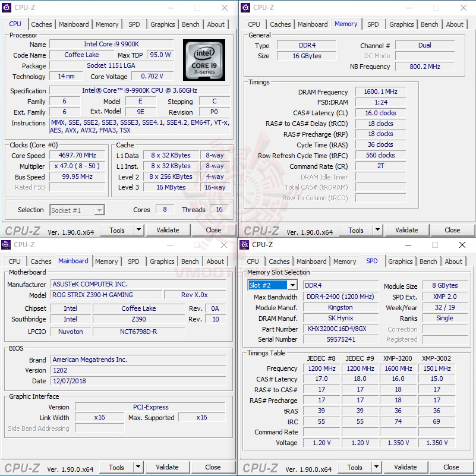Select About tab in Memory window

click(455, 24)
